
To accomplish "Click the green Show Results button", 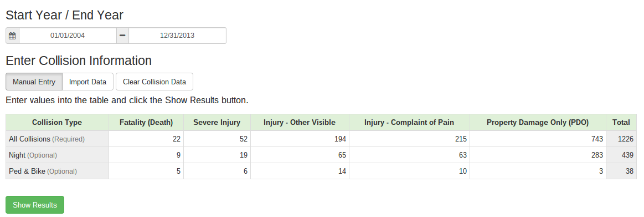I will 35,205.
